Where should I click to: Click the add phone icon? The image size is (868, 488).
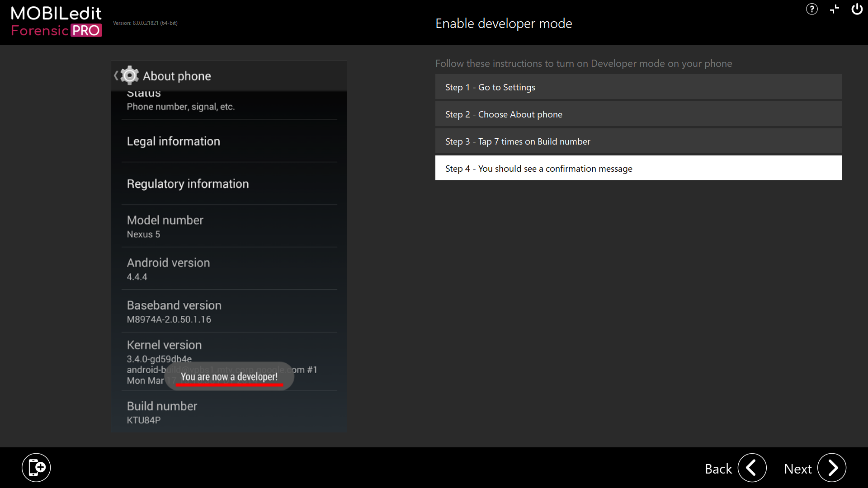pos(36,468)
